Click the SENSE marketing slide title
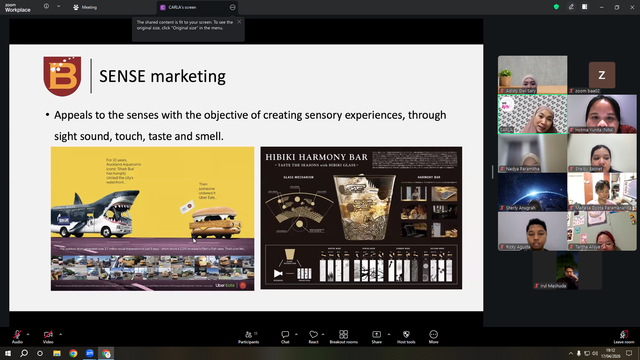Viewport: 640px width, 360px height. pos(162,76)
